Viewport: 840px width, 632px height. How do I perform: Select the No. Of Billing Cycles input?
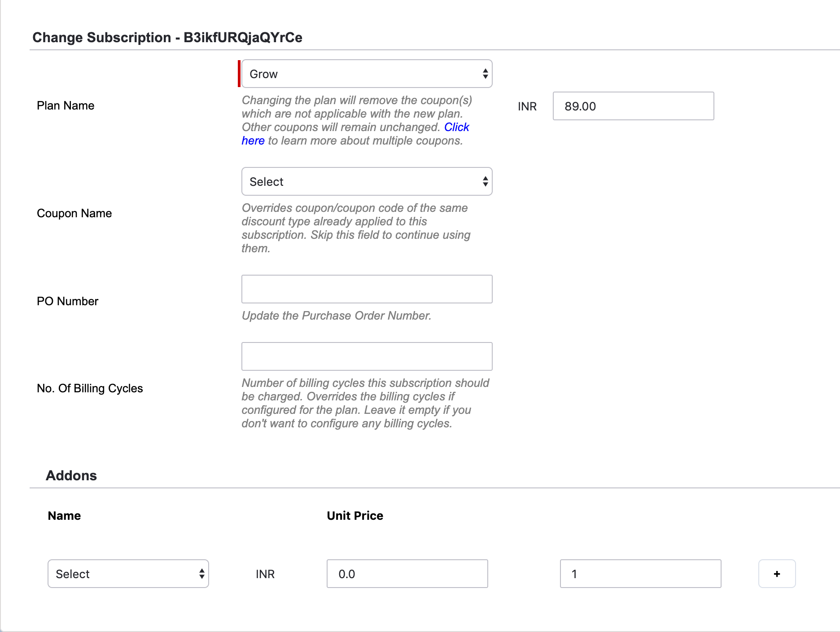(x=367, y=356)
